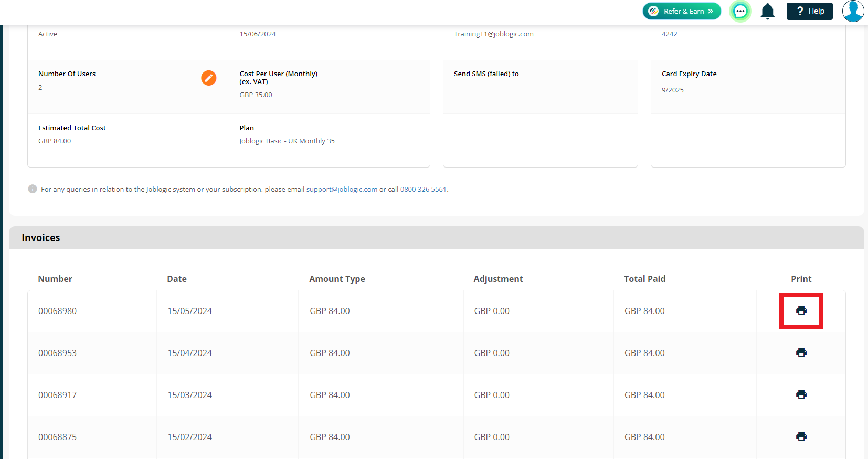Select the date 15/05/2024
This screenshot has width=868, height=459.
click(189, 311)
